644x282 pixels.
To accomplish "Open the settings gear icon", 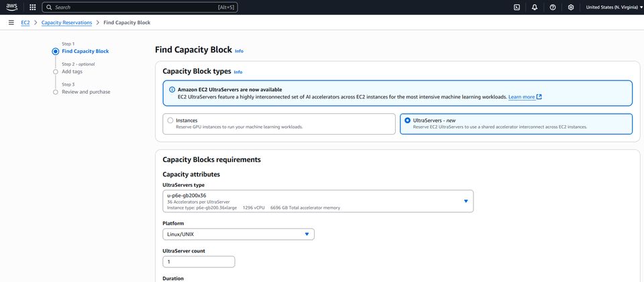I will tap(570, 7).
